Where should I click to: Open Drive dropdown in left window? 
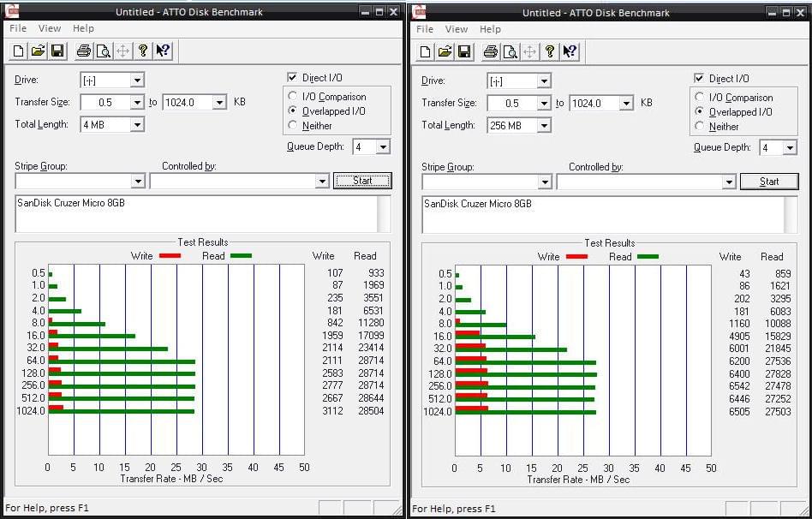(137, 81)
